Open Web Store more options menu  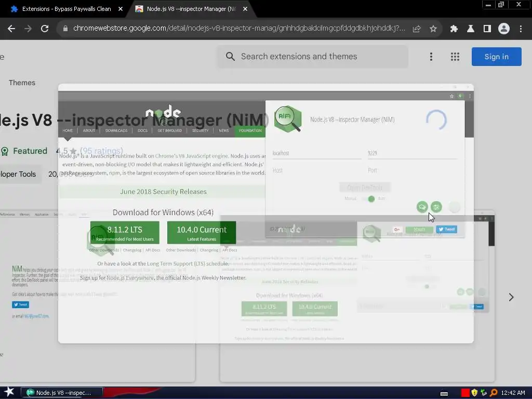(x=431, y=57)
